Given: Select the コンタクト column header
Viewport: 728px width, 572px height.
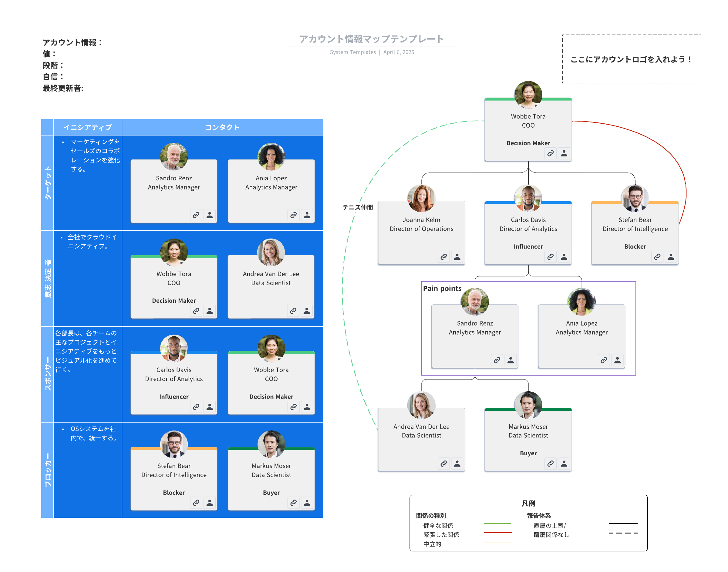Looking at the screenshot, I should click(223, 127).
